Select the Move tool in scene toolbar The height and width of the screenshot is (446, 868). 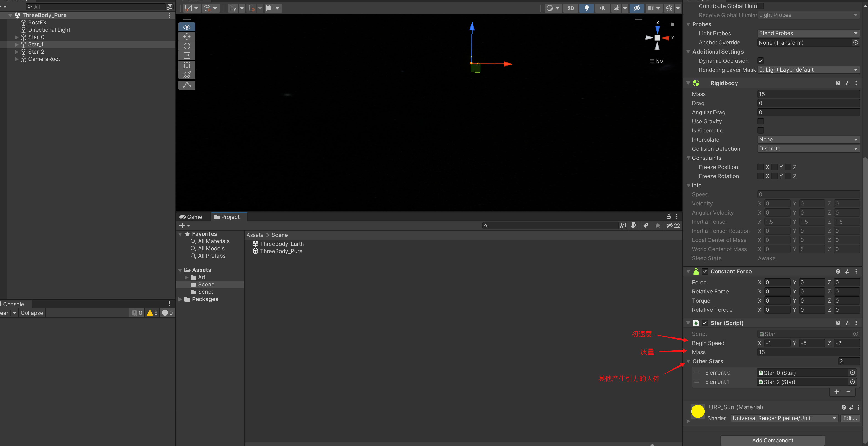click(187, 36)
